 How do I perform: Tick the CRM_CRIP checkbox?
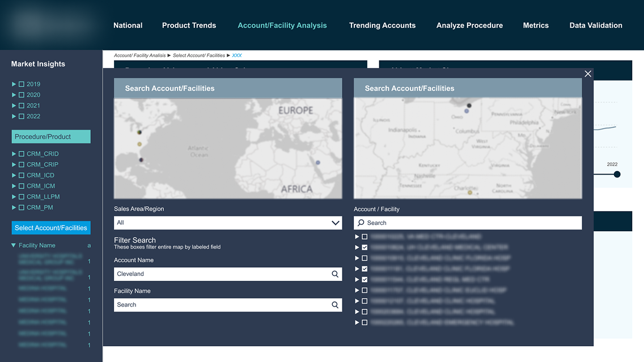tap(22, 165)
